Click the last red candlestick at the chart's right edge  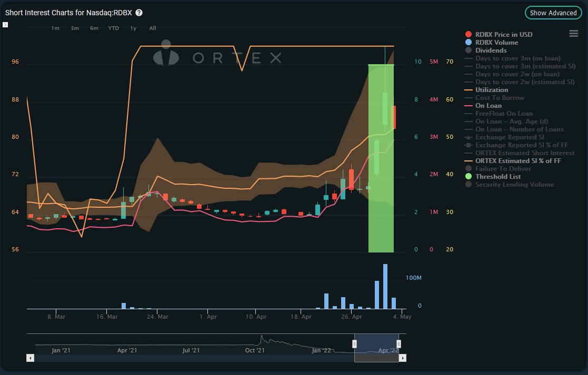[394, 117]
